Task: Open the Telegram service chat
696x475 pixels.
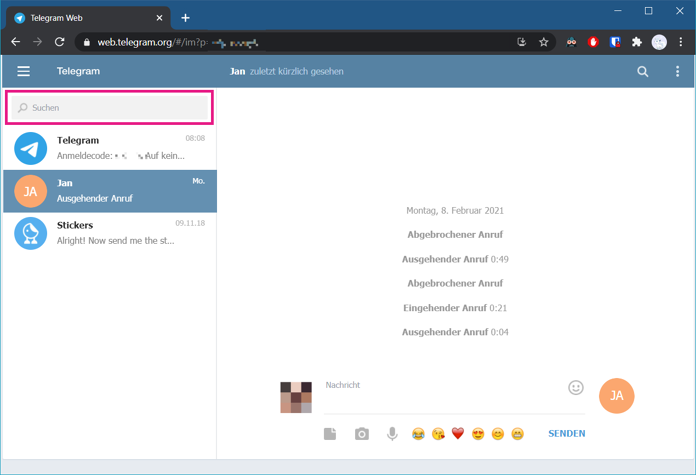Action: click(110, 148)
